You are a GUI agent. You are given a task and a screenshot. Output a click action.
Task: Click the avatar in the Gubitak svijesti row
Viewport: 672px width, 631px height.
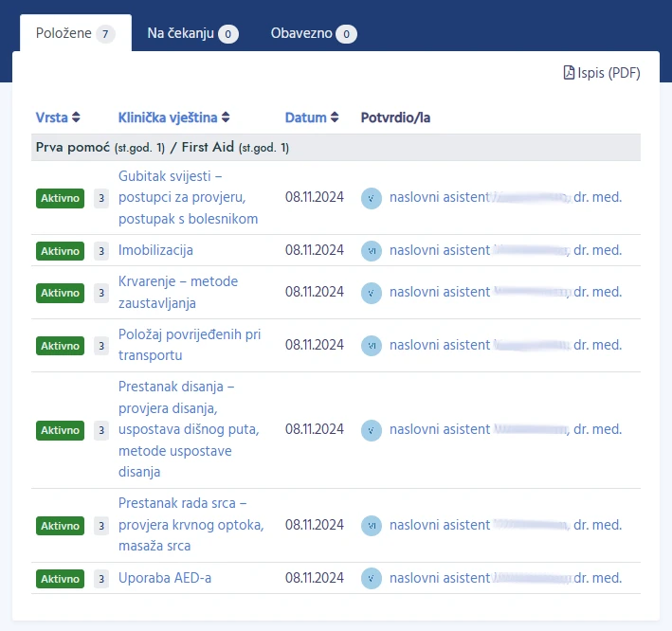[x=372, y=198]
